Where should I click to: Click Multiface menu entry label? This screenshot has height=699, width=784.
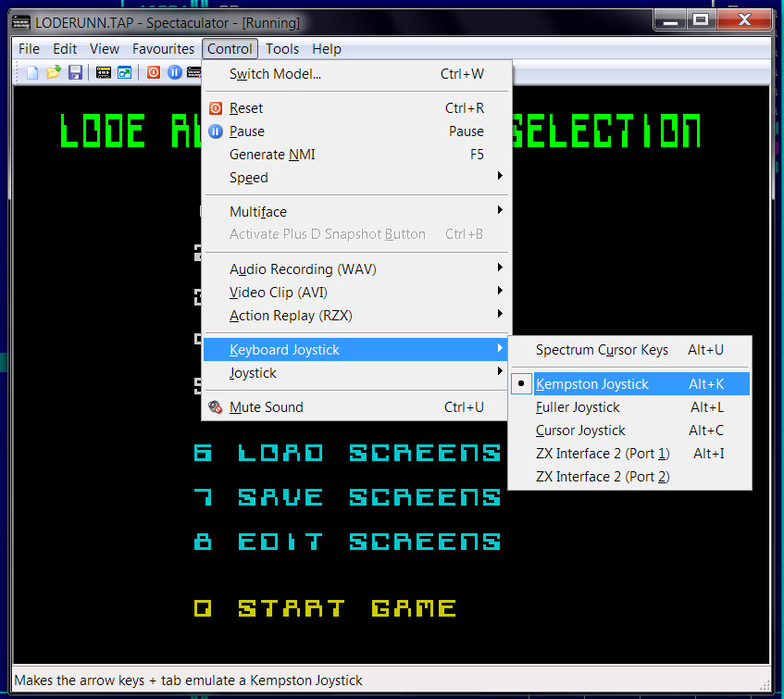tap(258, 212)
